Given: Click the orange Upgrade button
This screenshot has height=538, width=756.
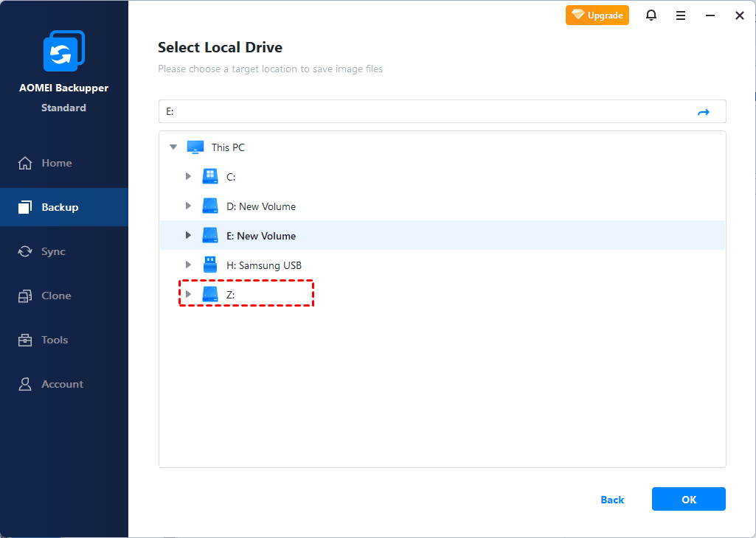Looking at the screenshot, I should [597, 15].
